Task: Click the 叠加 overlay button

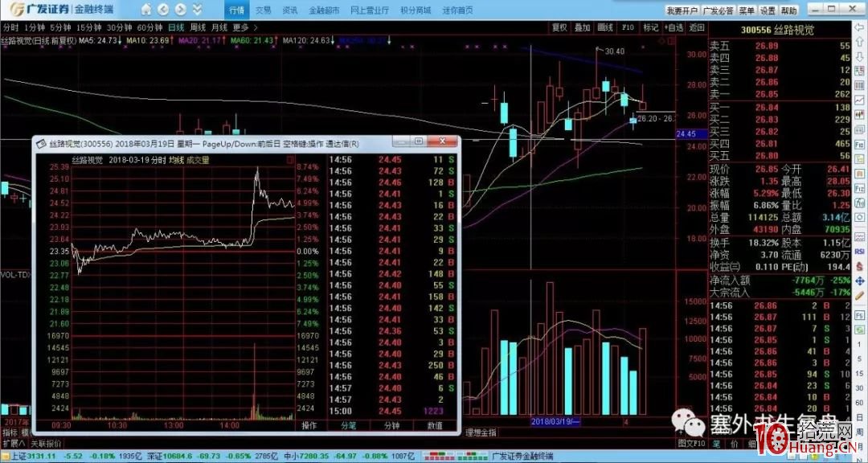Action: coord(582,27)
